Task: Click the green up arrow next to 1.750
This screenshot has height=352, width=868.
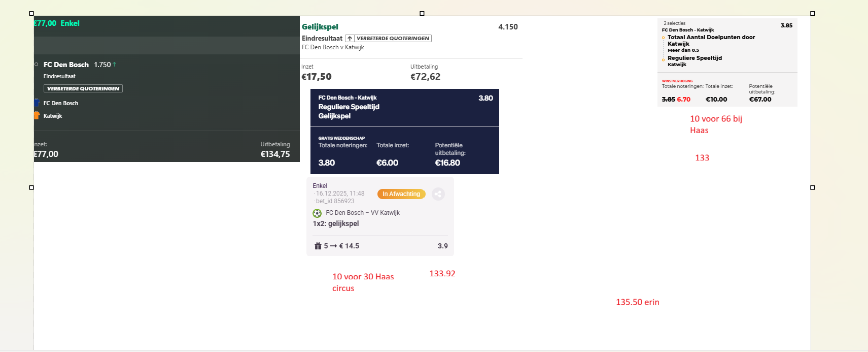Action: [115, 65]
